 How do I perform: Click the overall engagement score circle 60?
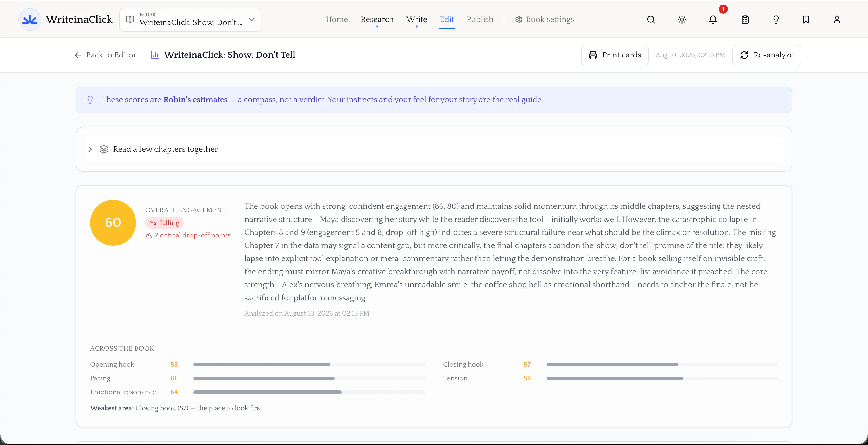click(x=113, y=222)
